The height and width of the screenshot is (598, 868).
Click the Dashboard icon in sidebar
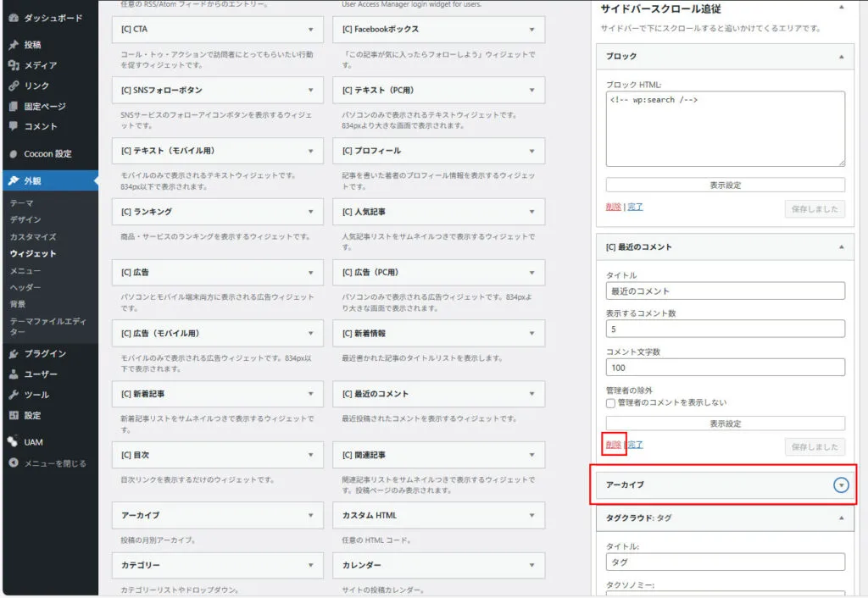pos(14,17)
